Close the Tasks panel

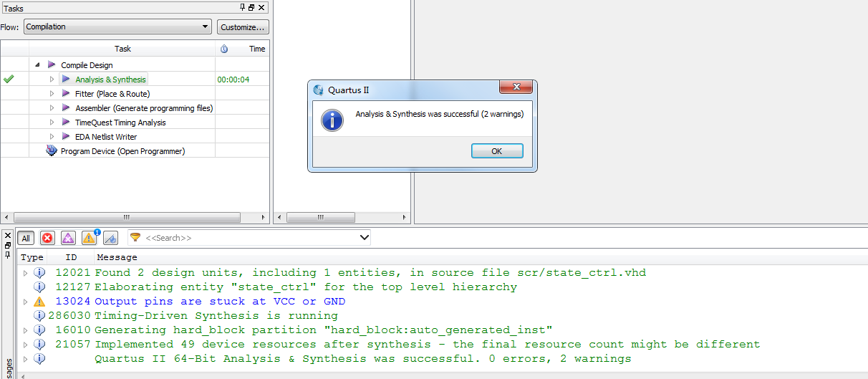pos(261,8)
